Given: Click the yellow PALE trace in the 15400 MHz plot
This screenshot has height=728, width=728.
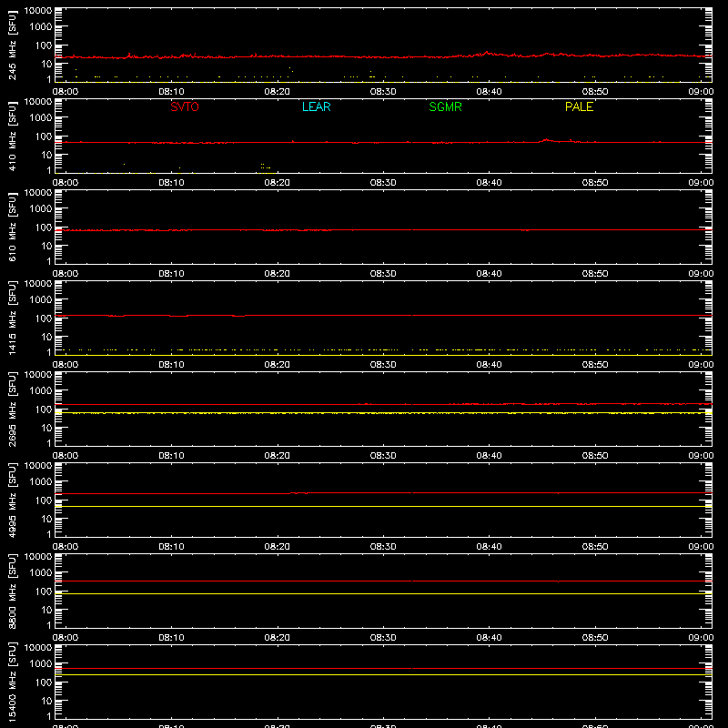Looking at the screenshot, I should tap(383, 674).
